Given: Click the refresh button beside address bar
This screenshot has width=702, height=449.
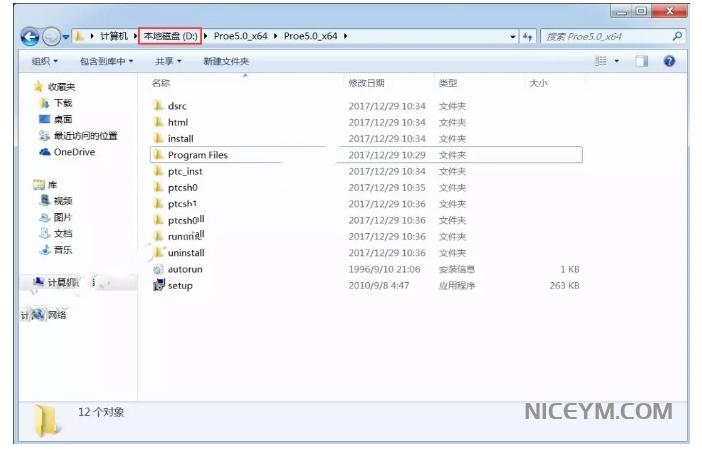Looking at the screenshot, I should (x=527, y=37).
